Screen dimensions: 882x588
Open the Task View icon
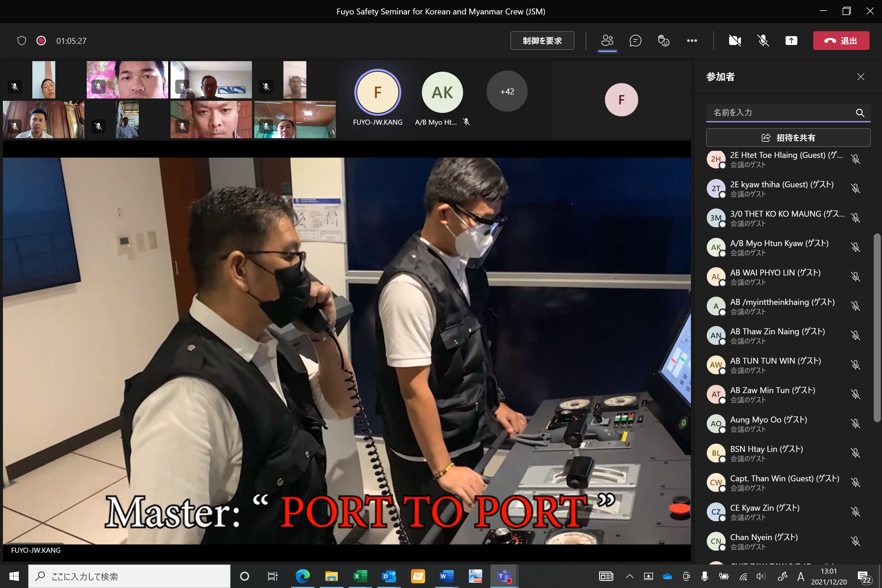(x=273, y=576)
